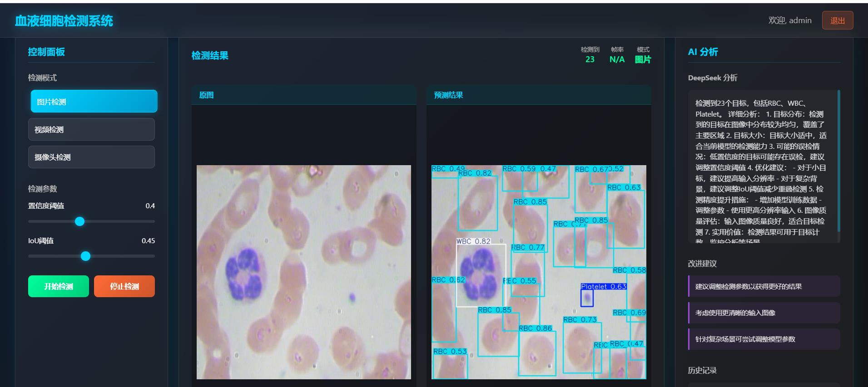Click the 模式 value 图片
The image size is (868, 387).
[x=643, y=59]
